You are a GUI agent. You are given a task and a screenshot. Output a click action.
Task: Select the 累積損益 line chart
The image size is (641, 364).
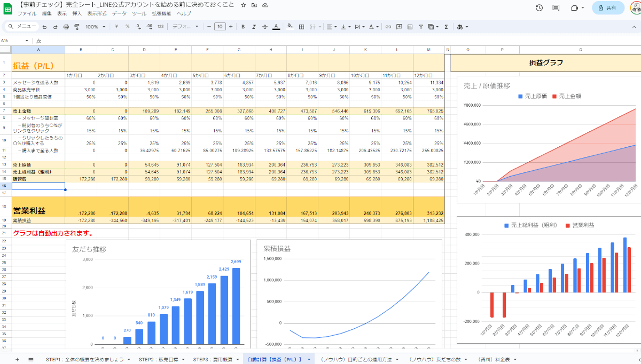coord(349,294)
